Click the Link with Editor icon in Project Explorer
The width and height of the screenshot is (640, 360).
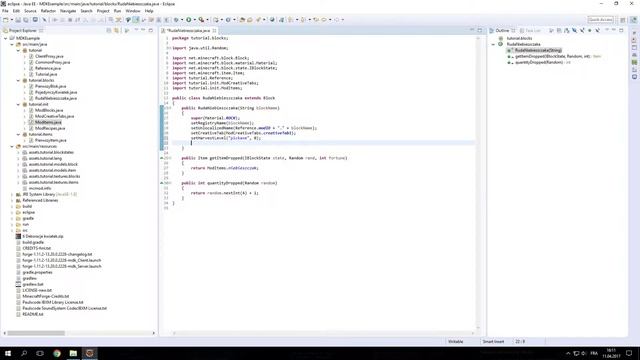point(117,31)
